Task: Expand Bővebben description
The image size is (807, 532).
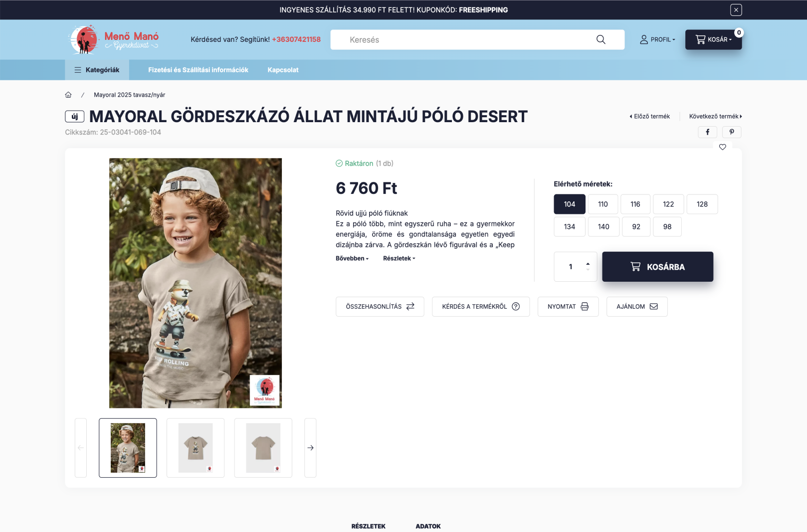Action: 352,258
